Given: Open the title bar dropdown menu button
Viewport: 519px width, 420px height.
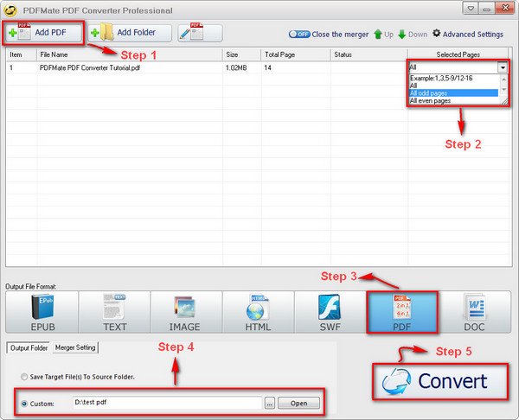Looking at the screenshot, I should [x=470, y=9].
